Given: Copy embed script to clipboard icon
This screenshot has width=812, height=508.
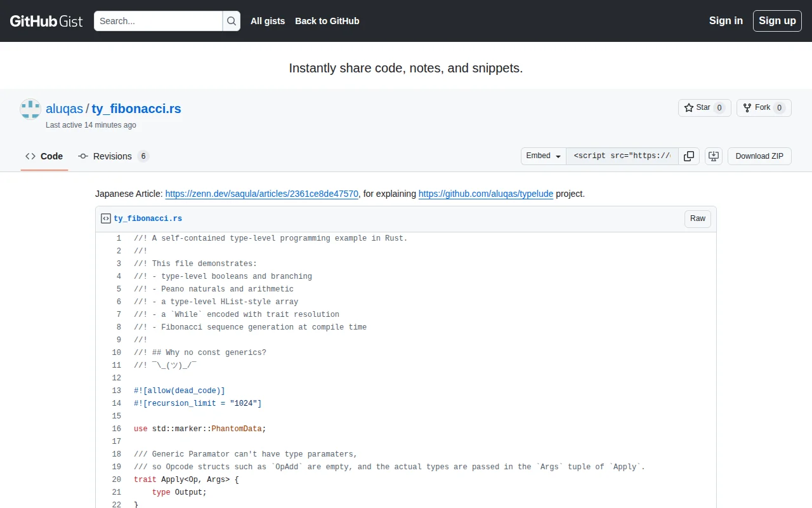Looking at the screenshot, I should [x=689, y=156].
